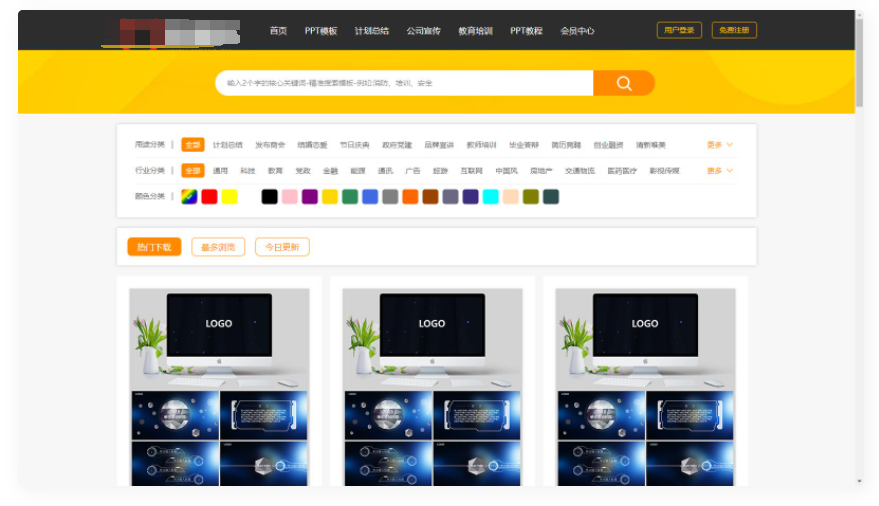Open the first PPT template thumbnail
Viewport: 879px width, 506px height.
point(219,386)
